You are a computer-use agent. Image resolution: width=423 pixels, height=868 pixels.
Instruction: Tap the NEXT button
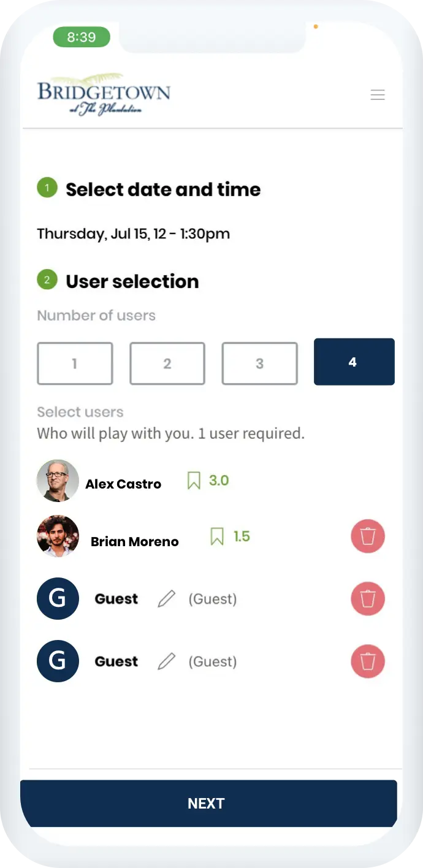pos(208,804)
